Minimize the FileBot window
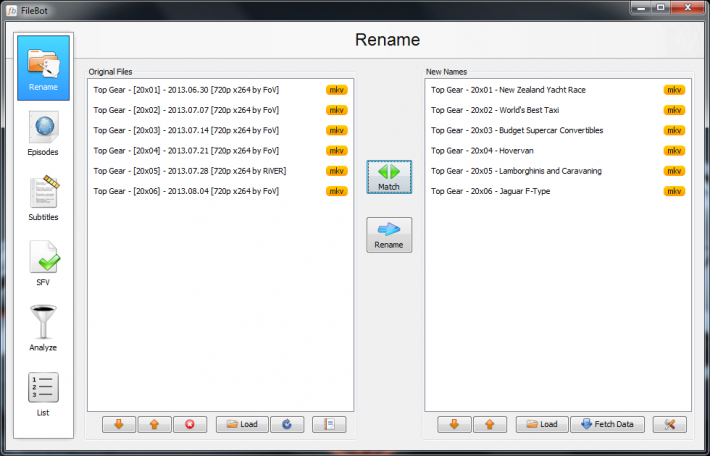 pos(641,7)
